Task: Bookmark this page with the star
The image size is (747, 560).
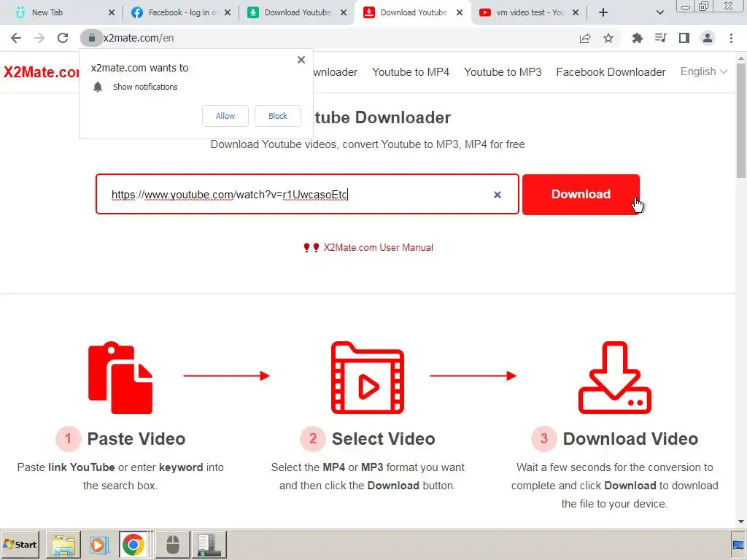Action: pos(608,38)
